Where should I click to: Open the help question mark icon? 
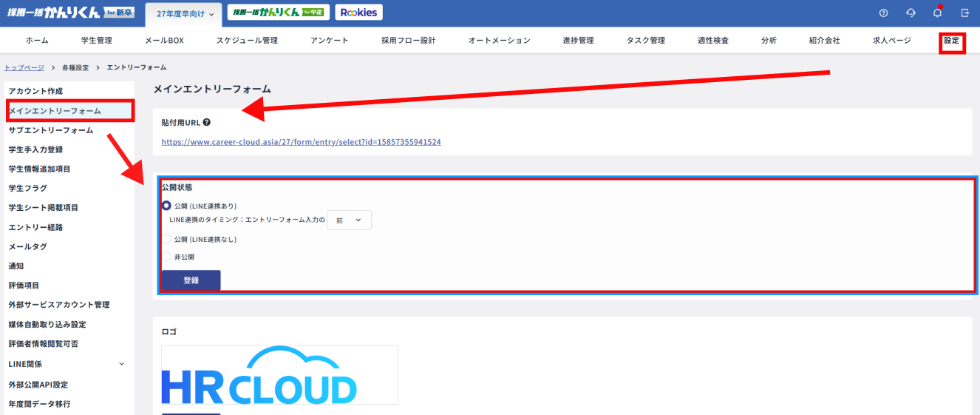tap(883, 13)
